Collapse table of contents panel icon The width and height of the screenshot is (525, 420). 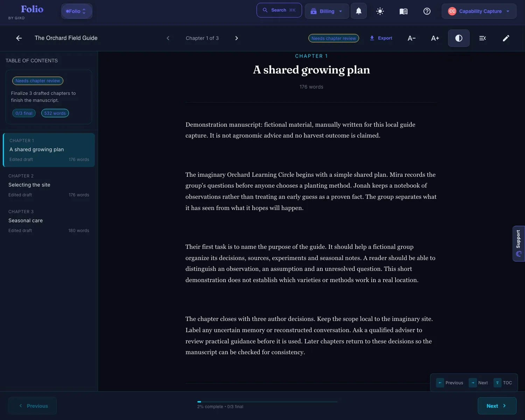coord(482,38)
